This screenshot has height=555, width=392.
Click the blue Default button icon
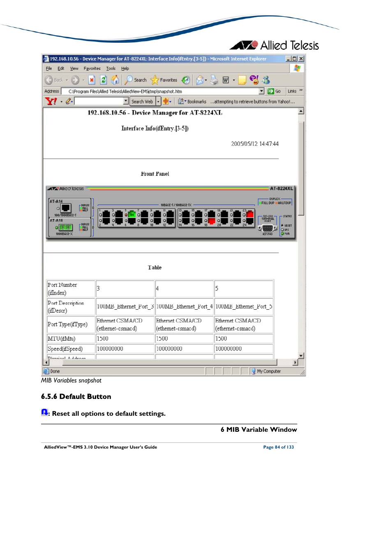pyautogui.click(x=44, y=412)
